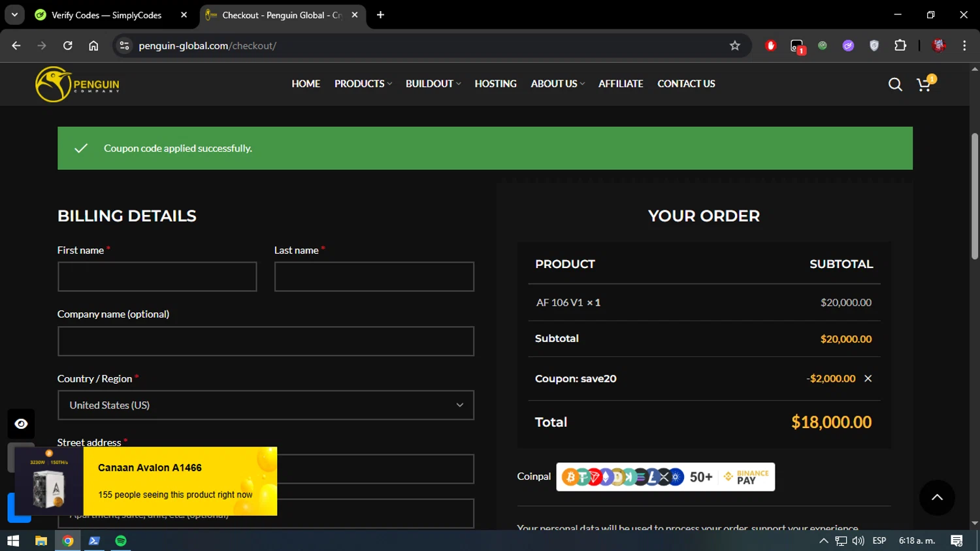Open the Chrome profile avatar
The width and height of the screenshot is (980, 551).
click(x=939, y=46)
